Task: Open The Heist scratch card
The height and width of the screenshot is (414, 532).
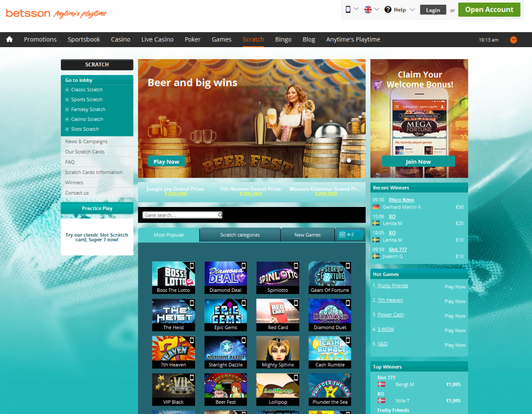Action: [x=173, y=315]
